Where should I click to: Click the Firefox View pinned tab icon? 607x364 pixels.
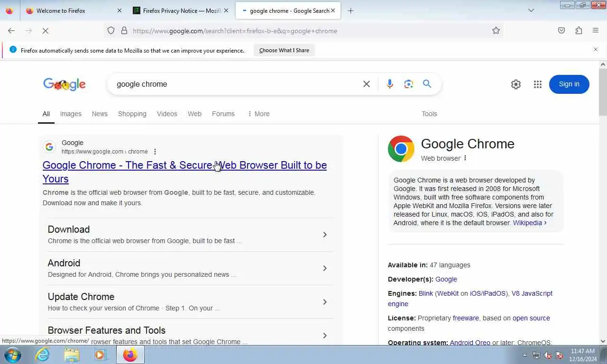(x=9, y=10)
